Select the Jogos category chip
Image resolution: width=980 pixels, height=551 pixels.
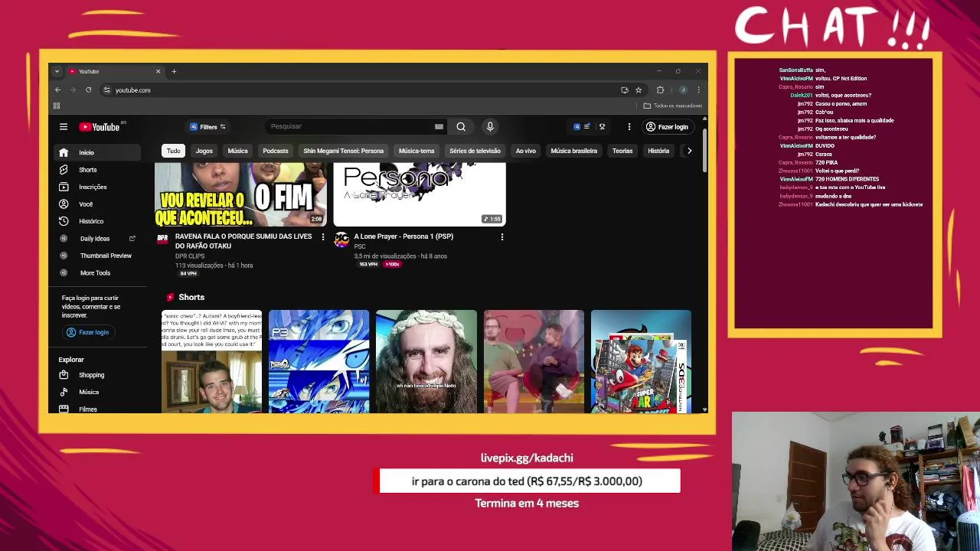[x=204, y=151]
